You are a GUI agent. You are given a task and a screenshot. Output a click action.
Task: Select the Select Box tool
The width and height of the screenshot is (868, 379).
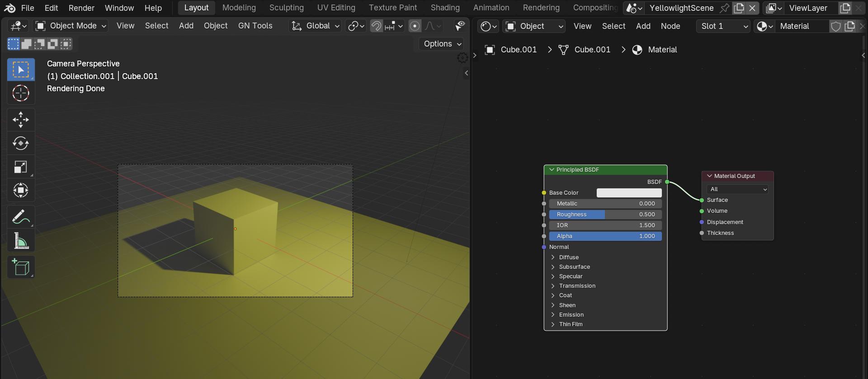(x=21, y=70)
